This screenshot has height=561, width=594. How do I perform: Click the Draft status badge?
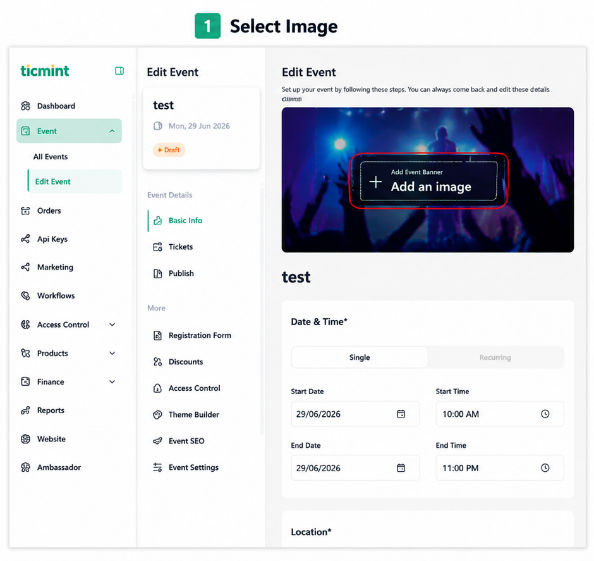[x=169, y=150]
